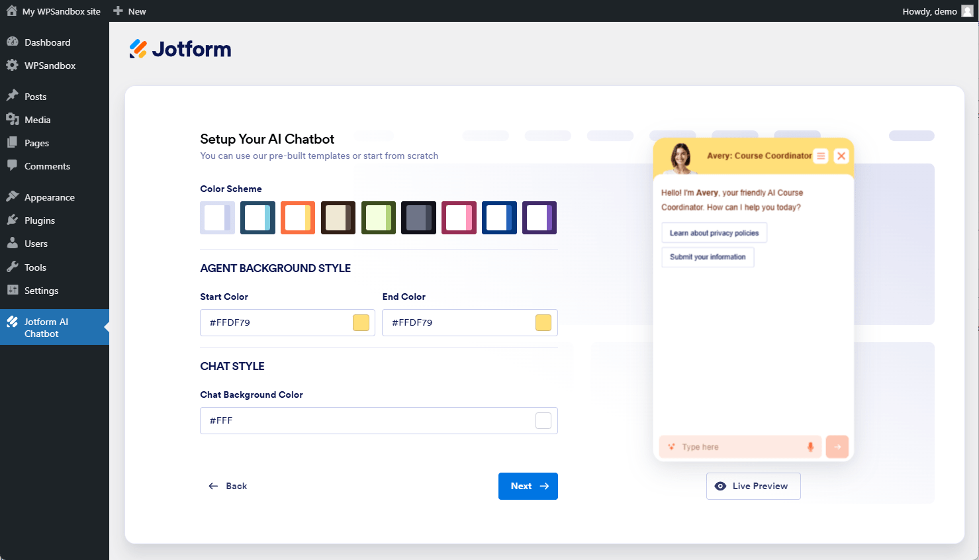Click the Plugins plug icon
979x560 pixels.
(13, 220)
